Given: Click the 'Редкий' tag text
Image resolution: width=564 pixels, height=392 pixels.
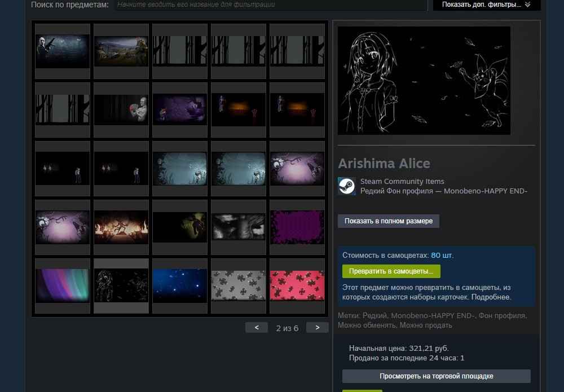Looking at the screenshot, I should tap(374, 315).
